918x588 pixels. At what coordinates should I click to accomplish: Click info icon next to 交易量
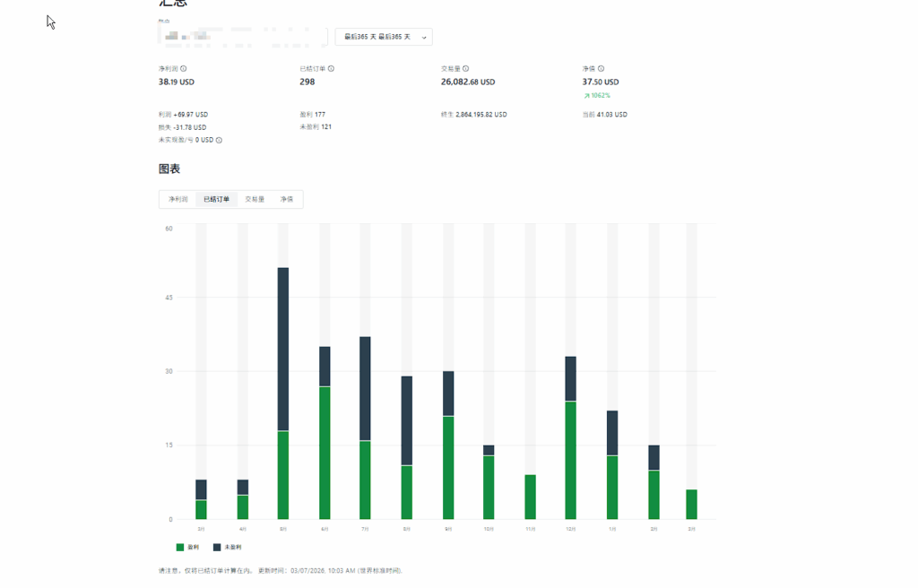[465, 69]
